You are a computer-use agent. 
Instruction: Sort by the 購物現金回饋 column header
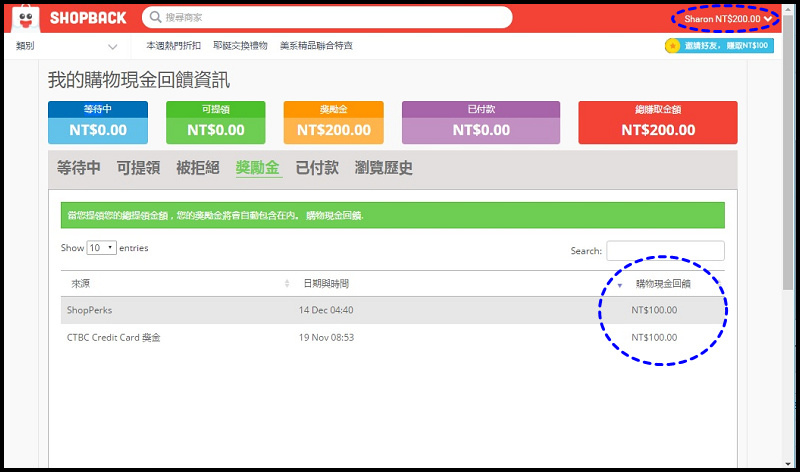point(663,284)
